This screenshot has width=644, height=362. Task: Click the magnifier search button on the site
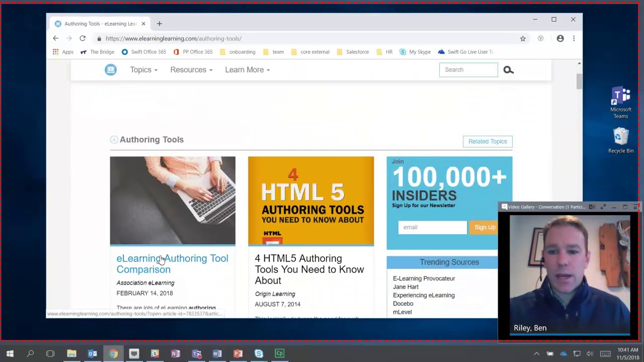pyautogui.click(x=508, y=70)
